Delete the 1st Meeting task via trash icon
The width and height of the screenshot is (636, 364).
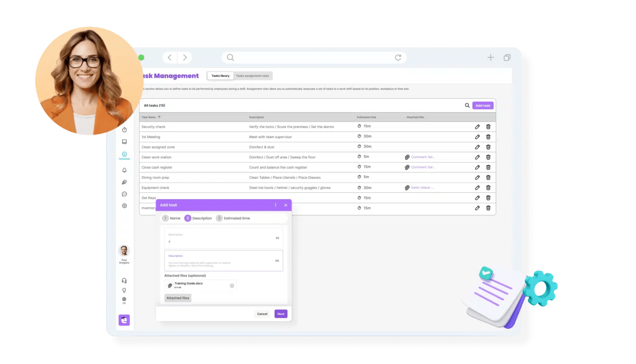[x=488, y=136]
